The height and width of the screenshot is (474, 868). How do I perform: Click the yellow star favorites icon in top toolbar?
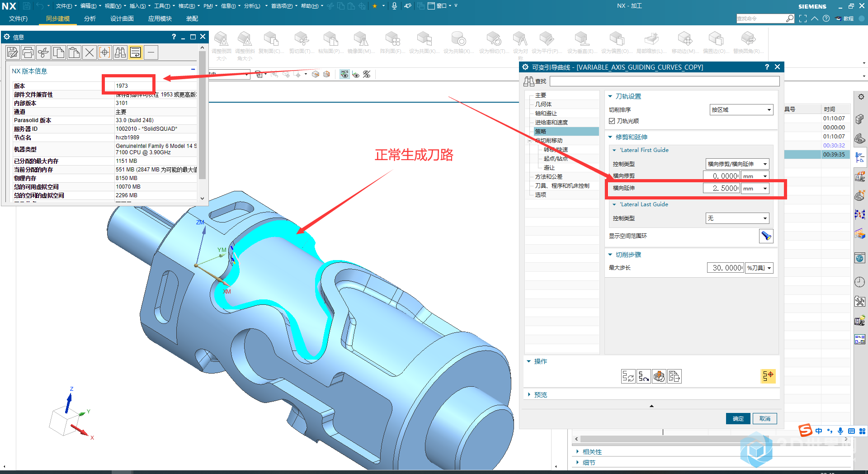click(x=375, y=6)
